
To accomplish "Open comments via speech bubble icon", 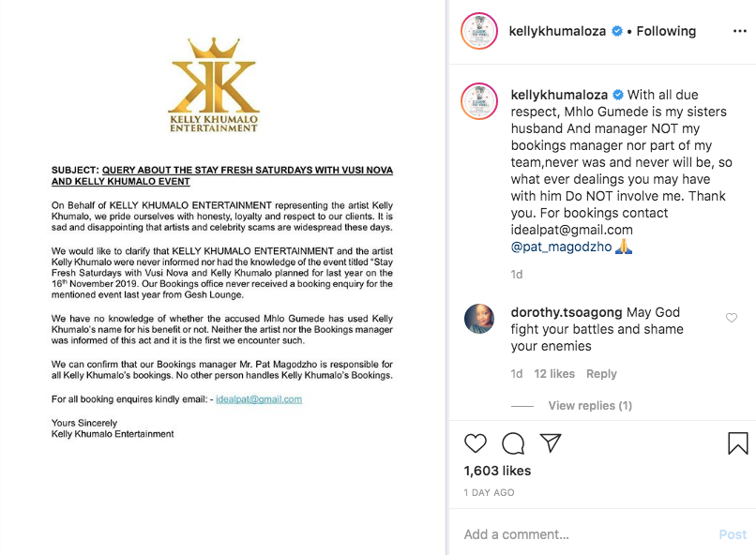I will click(513, 443).
